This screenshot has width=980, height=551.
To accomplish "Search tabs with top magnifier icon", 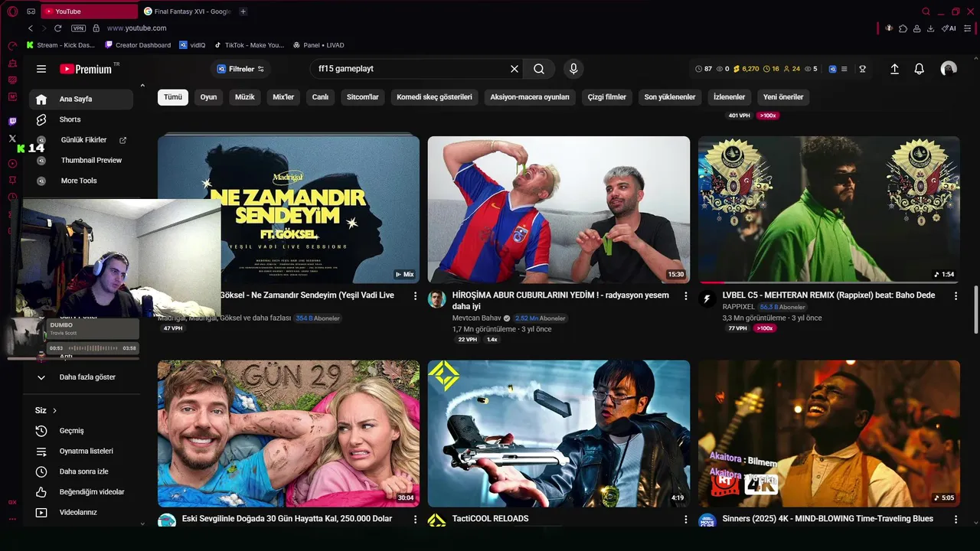I will click(x=926, y=11).
